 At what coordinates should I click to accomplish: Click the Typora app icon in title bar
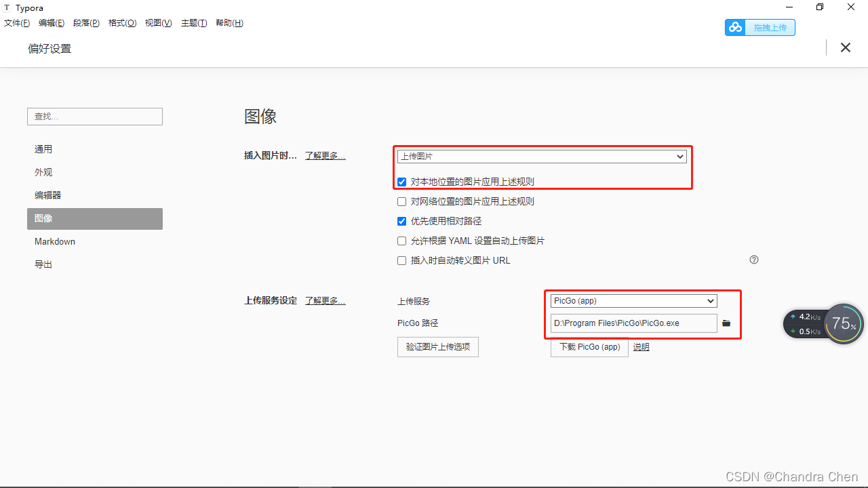click(7, 7)
